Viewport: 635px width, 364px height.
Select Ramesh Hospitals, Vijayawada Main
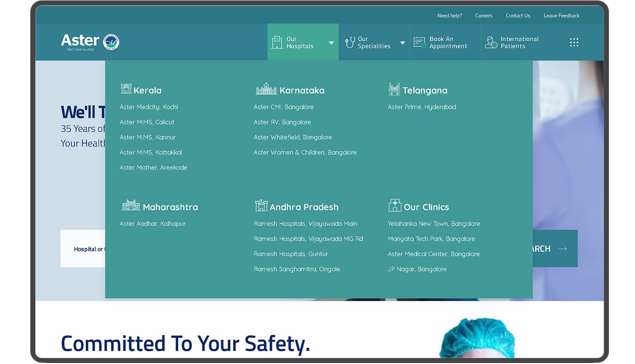tap(305, 224)
